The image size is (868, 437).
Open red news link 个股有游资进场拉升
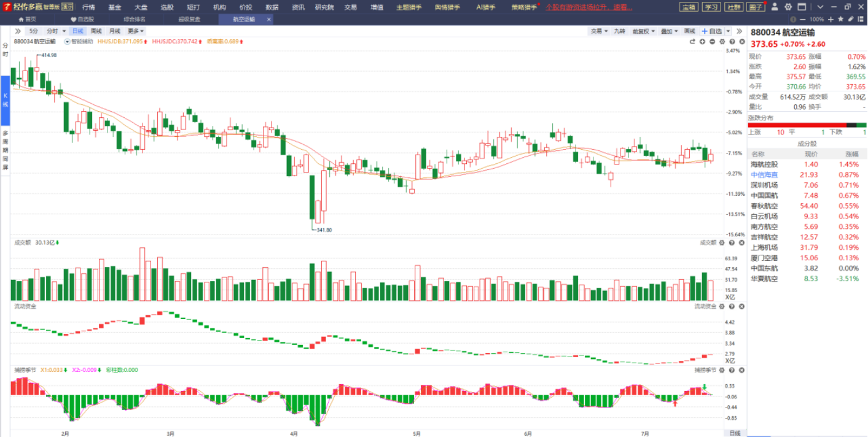click(x=589, y=7)
